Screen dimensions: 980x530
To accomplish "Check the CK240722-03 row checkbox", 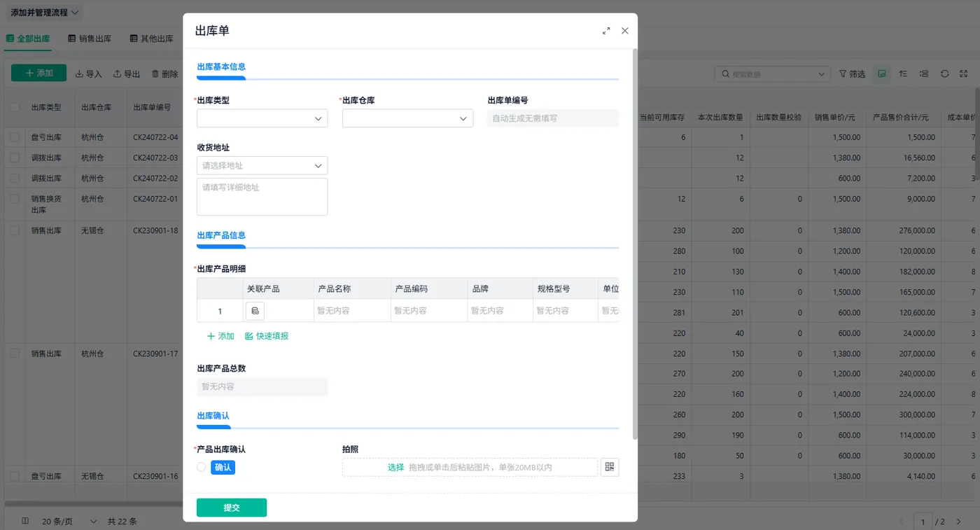I will pyautogui.click(x=15, y=158).
